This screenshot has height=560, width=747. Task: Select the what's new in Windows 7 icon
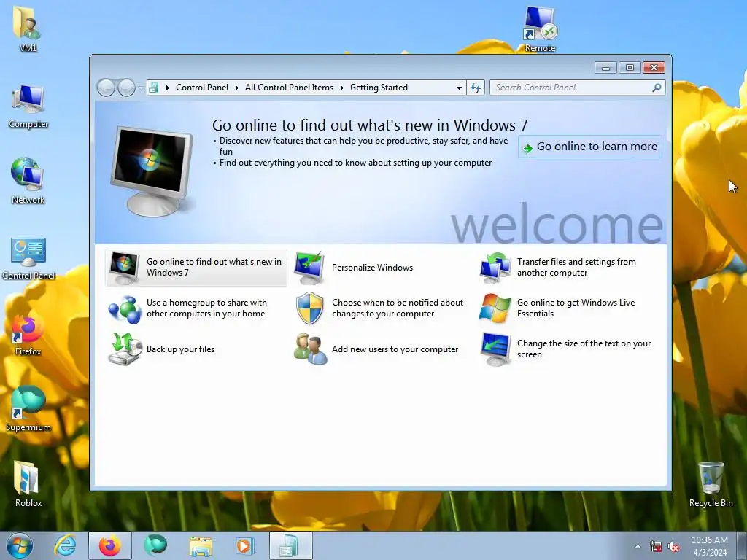coord(124,268)
